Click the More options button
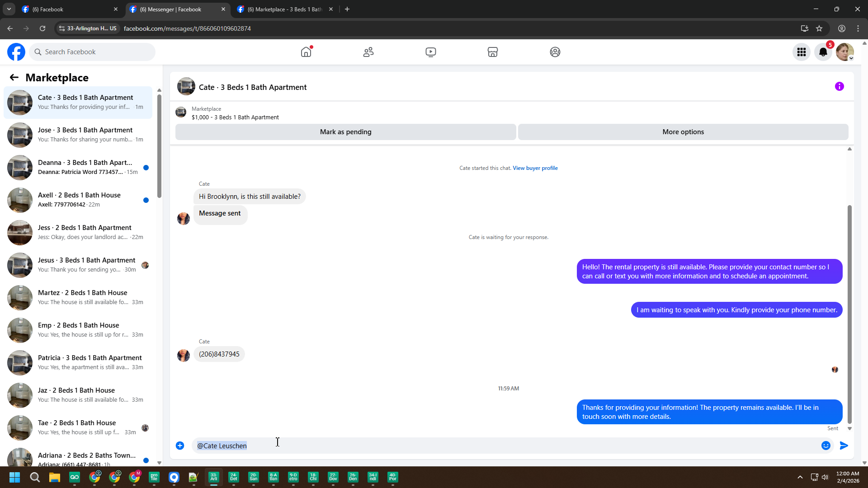Image resolution: width=868 pixels, height=488 pixels. 683,132
